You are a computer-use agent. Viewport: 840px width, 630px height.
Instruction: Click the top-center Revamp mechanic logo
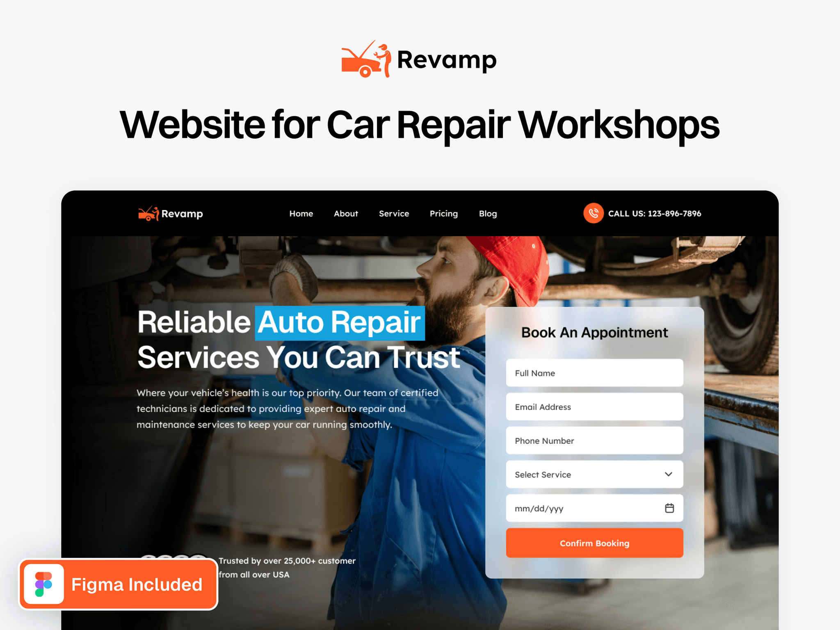tap(420, 59)
